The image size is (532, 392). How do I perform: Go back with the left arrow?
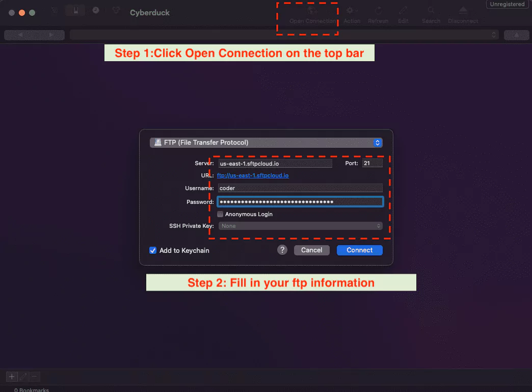point(20,35)
